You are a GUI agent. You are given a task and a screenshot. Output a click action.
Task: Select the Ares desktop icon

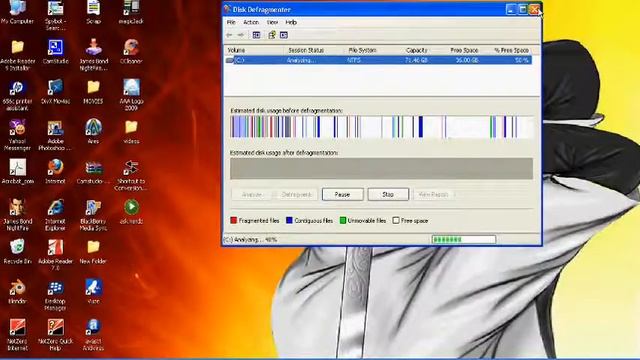coord(93,131)
